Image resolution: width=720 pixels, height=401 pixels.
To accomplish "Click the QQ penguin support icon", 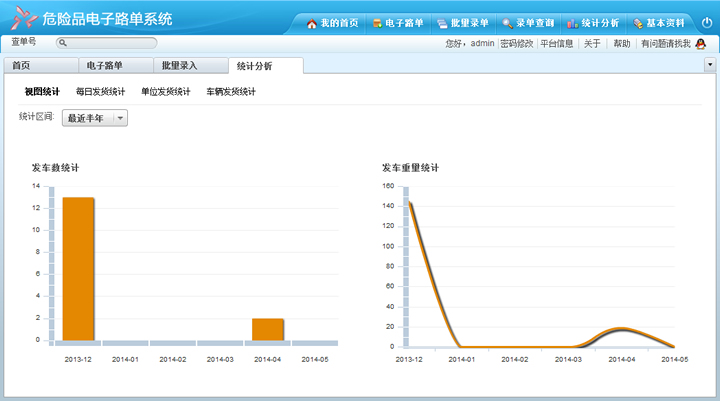I will tap(700, 44).
